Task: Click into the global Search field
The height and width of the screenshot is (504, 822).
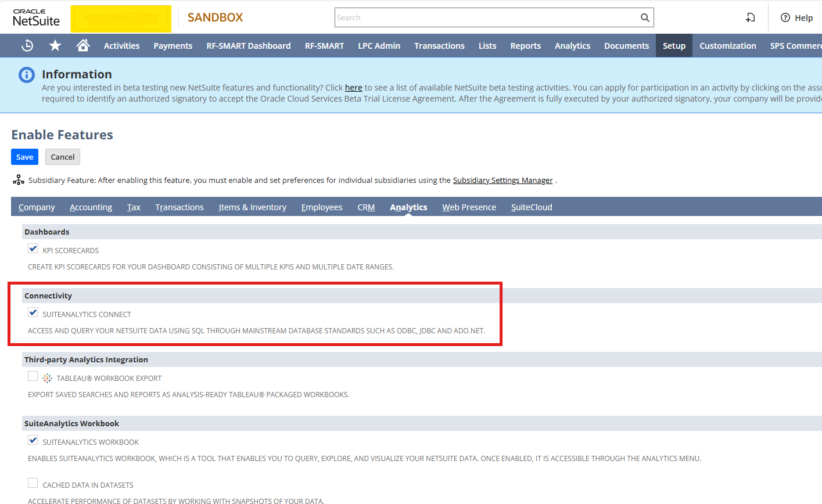Action: point(486,17)
